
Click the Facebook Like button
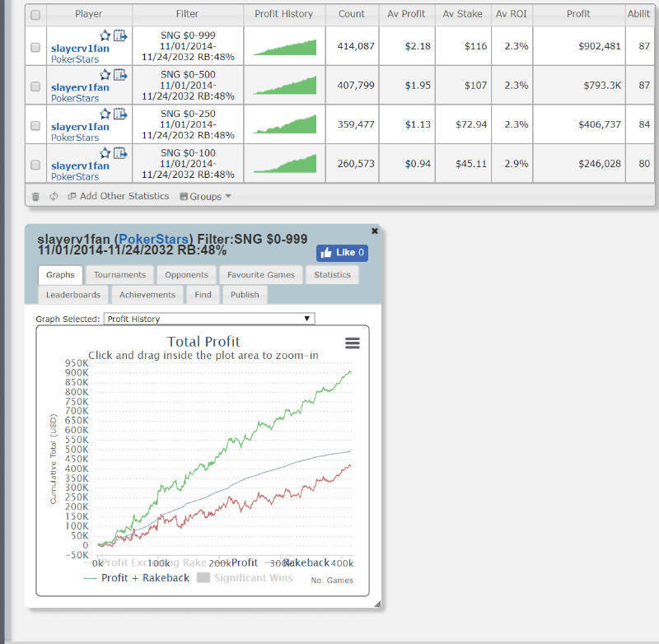342,253
